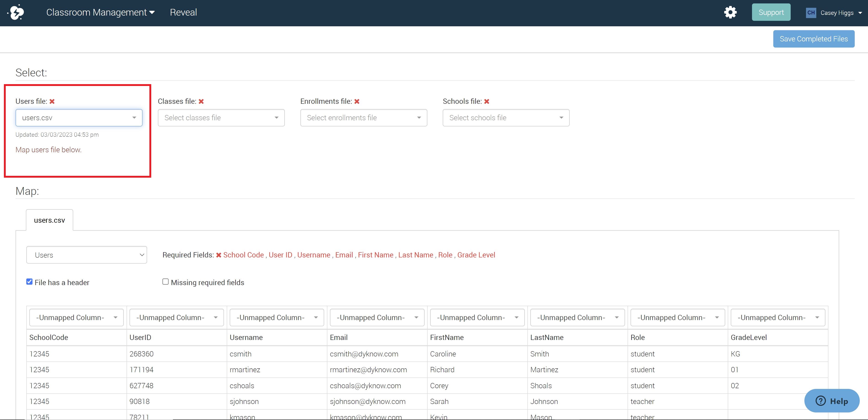Click the KG grade level cell
Image resolution: width=868 pixels, height=420 pixels.
(778, 354)
